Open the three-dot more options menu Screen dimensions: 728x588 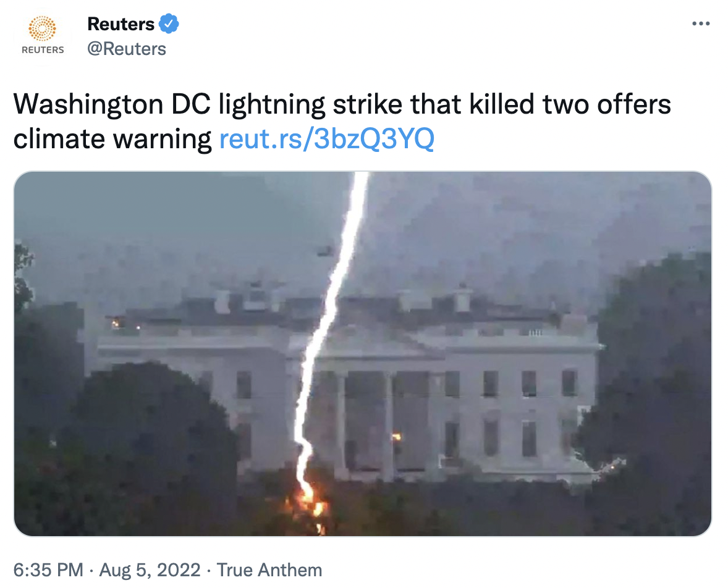[x=701, y=23]
